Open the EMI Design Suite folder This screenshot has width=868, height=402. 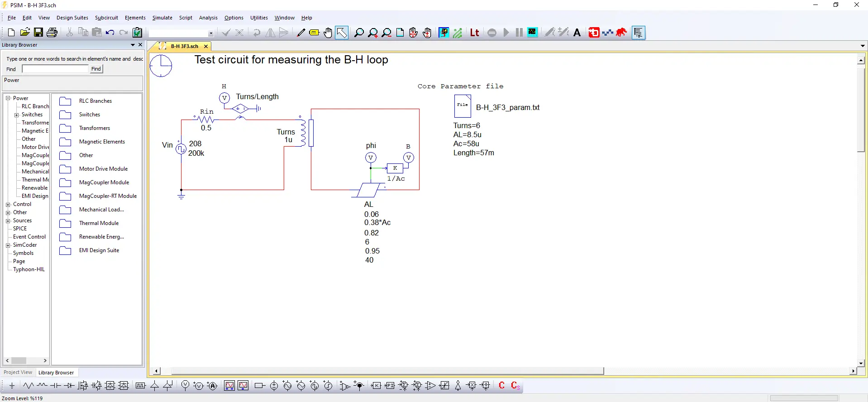99,250
